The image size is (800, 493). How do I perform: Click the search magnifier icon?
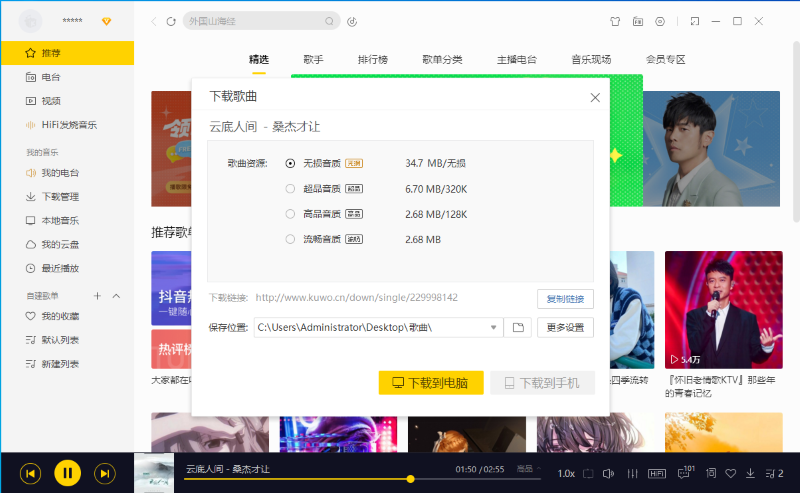click(329, 21)
